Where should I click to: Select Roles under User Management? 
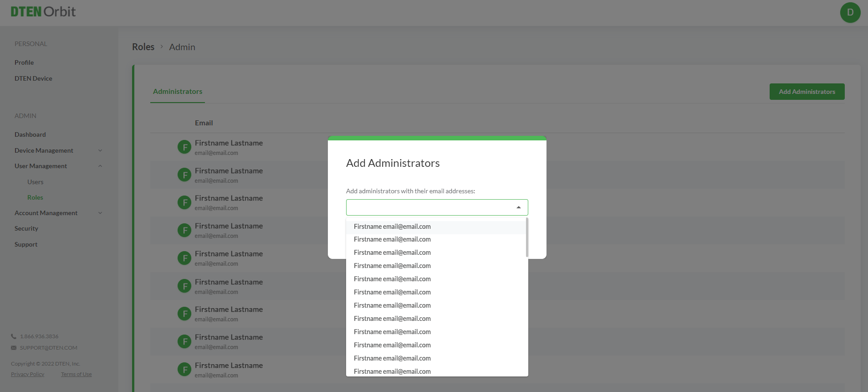(35, 197)
